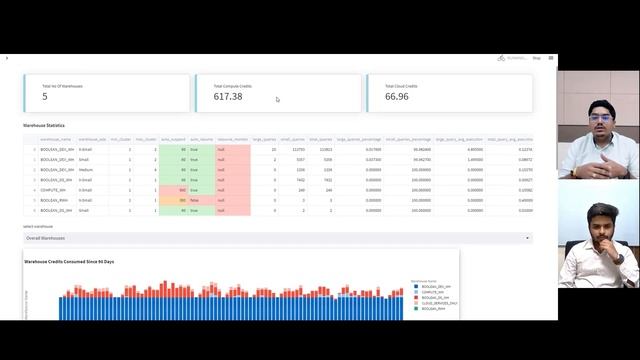
Task: Toggle CLOUD_SERVICES_ONLY legend entry
Action: tap(436, 303)
